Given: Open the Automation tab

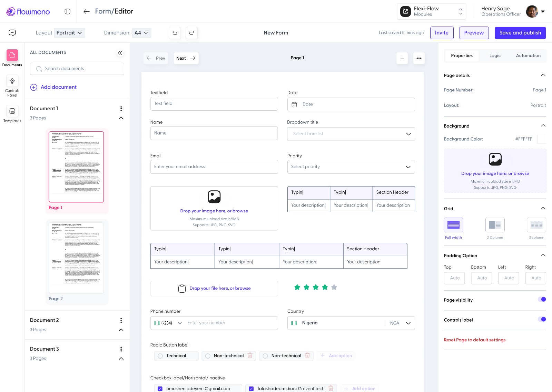Looking at the screenshot, I should pos(528,56).
